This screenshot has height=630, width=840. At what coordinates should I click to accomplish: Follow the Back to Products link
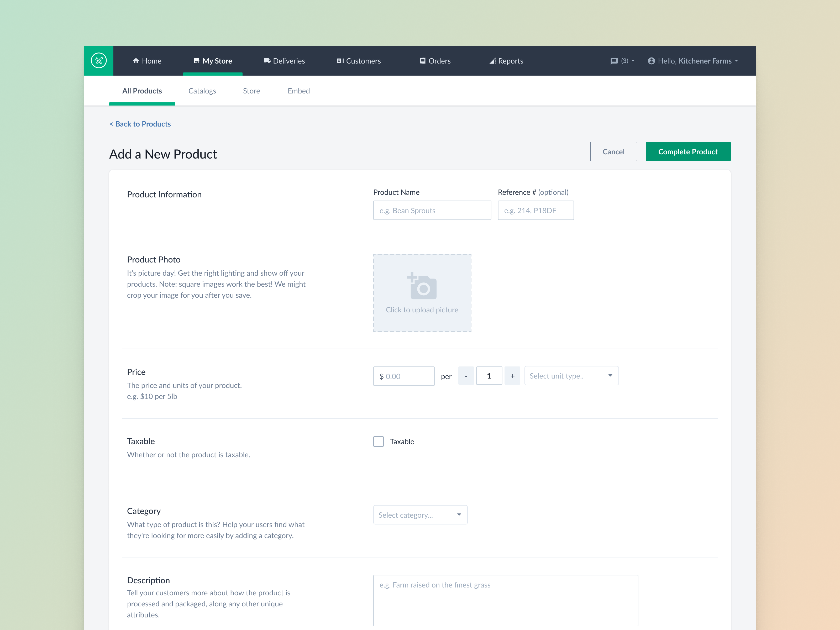(x=140, y=124)
